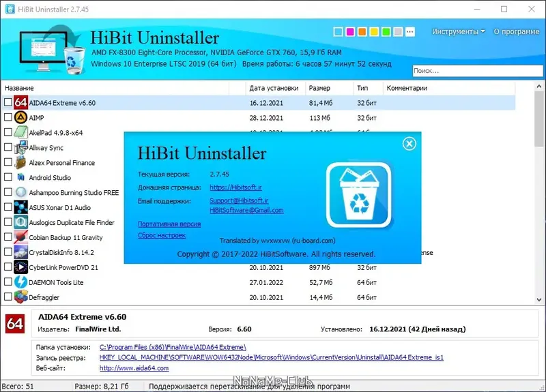Close the About dialog with X
546x392 pixels.
pyautogui.click(x=409, y=144)
